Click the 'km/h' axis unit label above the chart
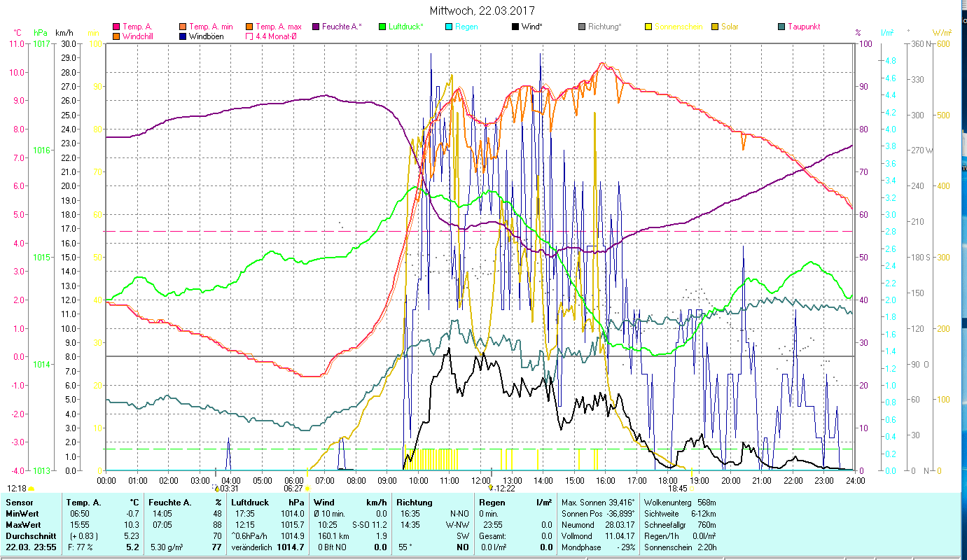Viewport: 967px width, 560px height. (64, 33)
